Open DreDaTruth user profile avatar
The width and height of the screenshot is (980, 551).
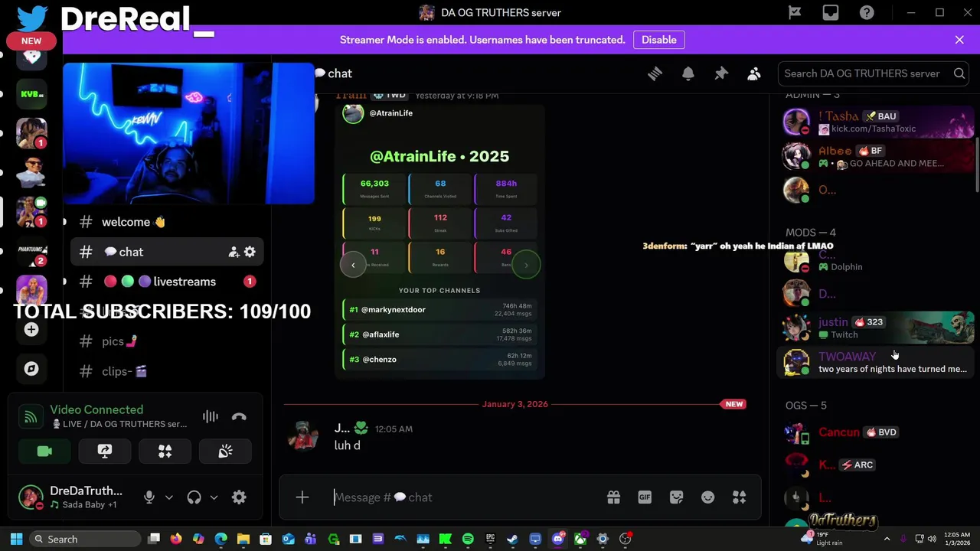tap(31, 497)
